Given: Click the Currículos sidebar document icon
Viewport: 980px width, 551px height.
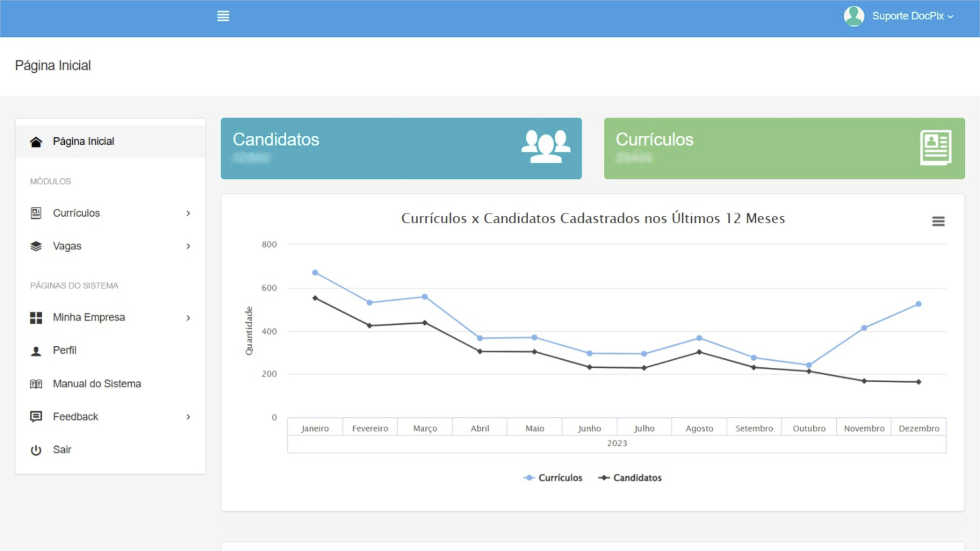Looking at the screenshot, I should (x=36, y=213).
